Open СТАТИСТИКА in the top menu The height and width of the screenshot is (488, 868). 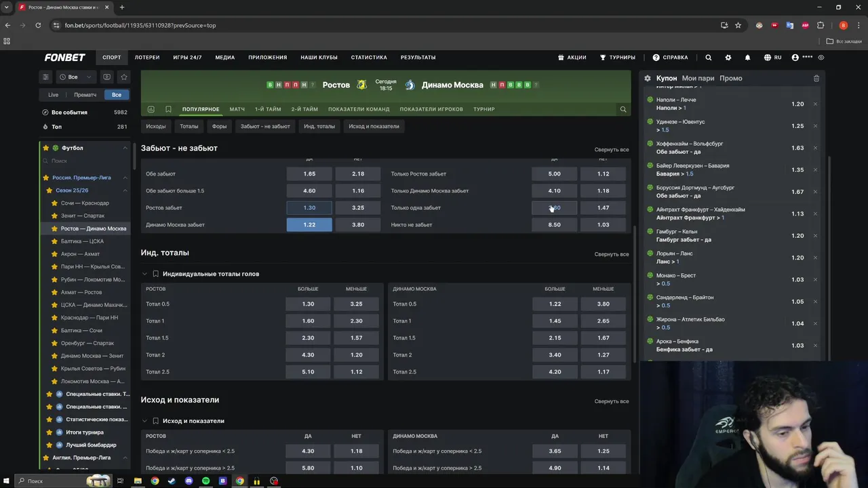click(369, 58)
